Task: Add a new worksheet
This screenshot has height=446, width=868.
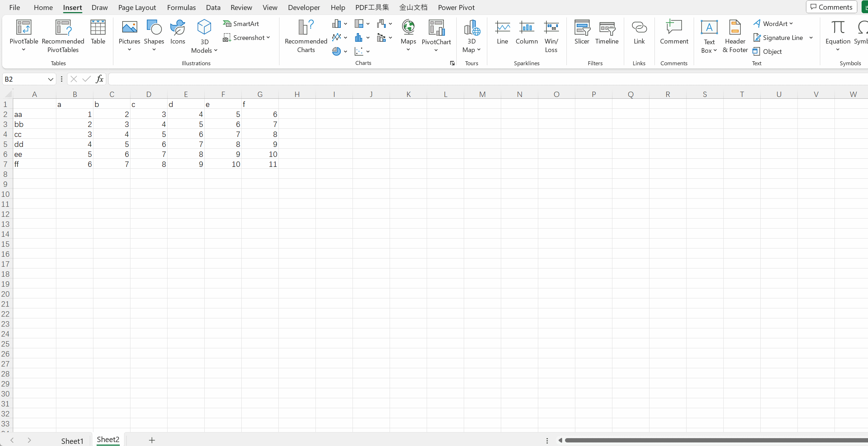Action: tap(151, 440)
